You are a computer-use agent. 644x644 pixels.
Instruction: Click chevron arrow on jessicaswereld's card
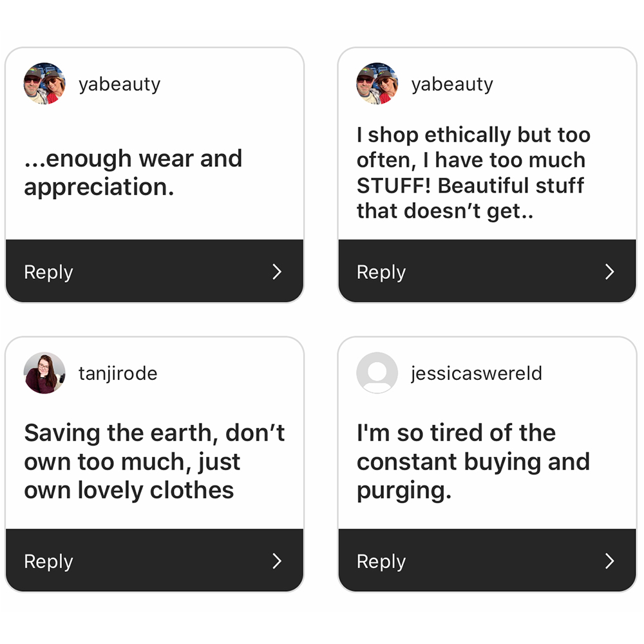(x=610, y=561)
